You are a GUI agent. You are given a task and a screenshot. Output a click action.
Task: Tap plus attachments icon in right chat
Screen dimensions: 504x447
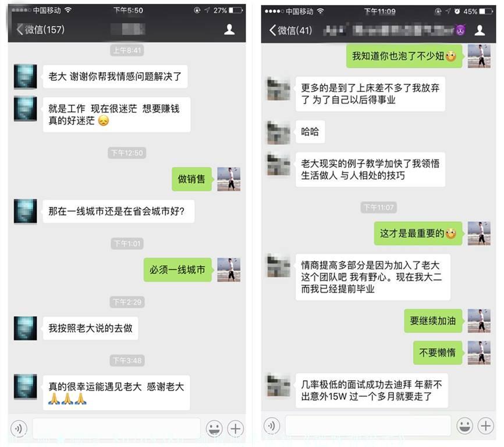[x=486, y=426]
